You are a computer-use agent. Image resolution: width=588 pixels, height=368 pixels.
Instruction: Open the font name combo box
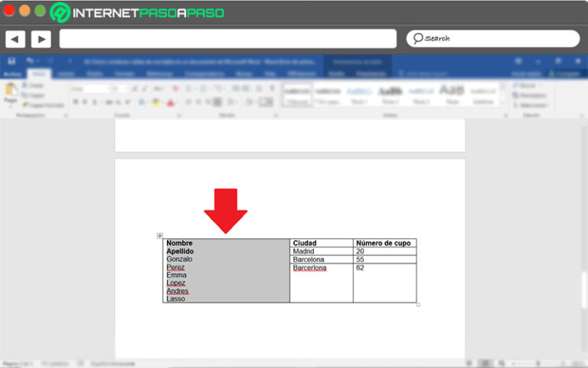pos(90,89)
